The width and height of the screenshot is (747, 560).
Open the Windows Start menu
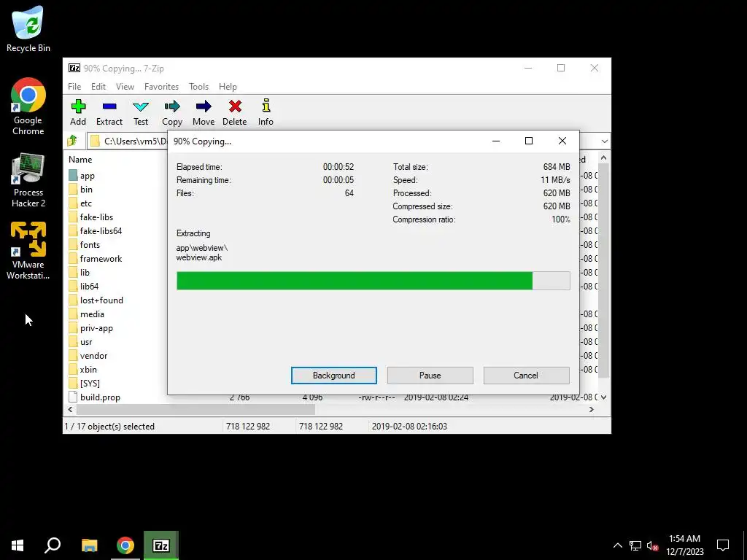coord(18,545)
